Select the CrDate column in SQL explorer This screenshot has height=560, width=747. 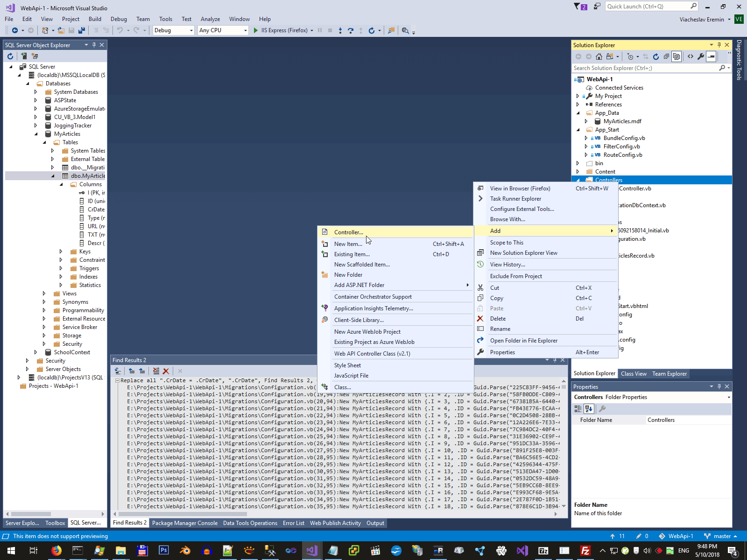click(x=96, y=210)
